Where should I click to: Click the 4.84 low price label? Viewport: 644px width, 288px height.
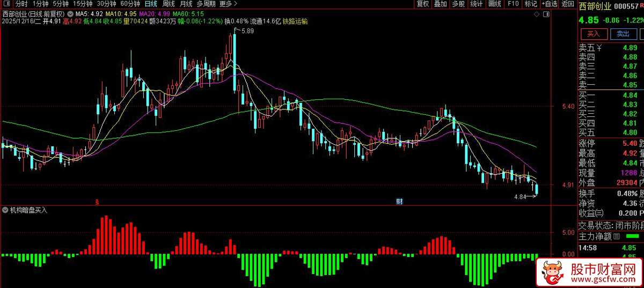[x=520, y=197]
